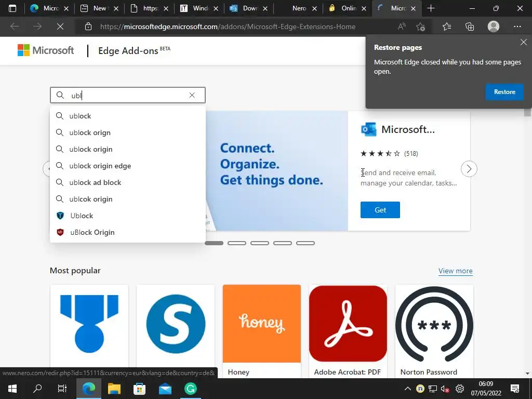
Task: Click Get for Microsoft Outlook
Action: (x=380, y=210)
